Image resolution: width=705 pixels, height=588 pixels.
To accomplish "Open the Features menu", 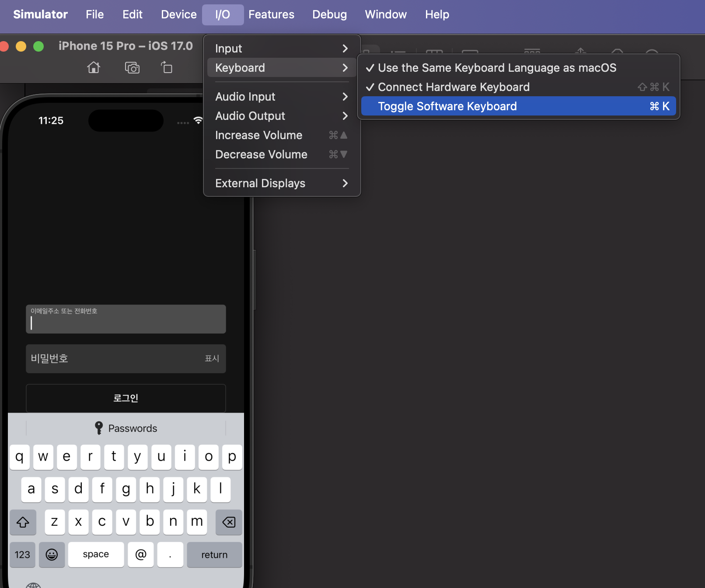I will 271,14.
